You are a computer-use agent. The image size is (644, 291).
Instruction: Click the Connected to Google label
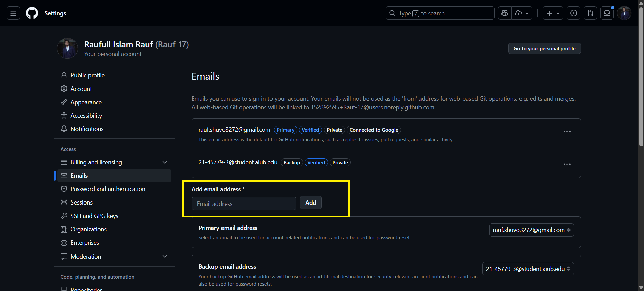click(374, 130)
